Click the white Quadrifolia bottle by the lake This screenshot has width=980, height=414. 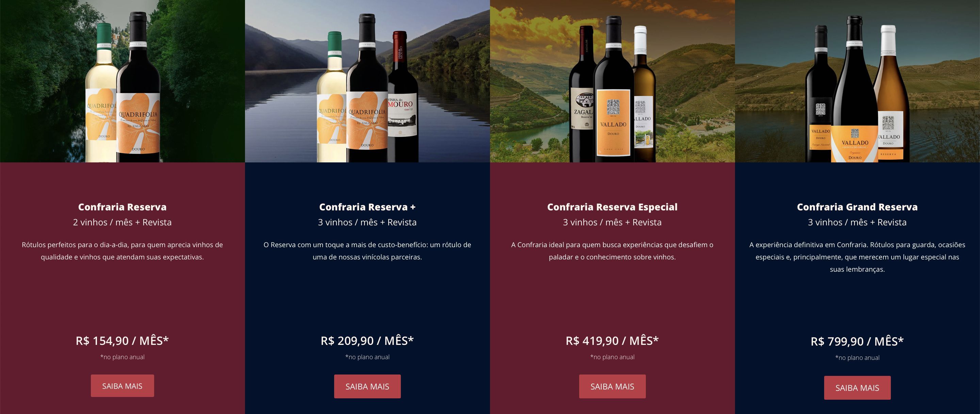(332, 97)
